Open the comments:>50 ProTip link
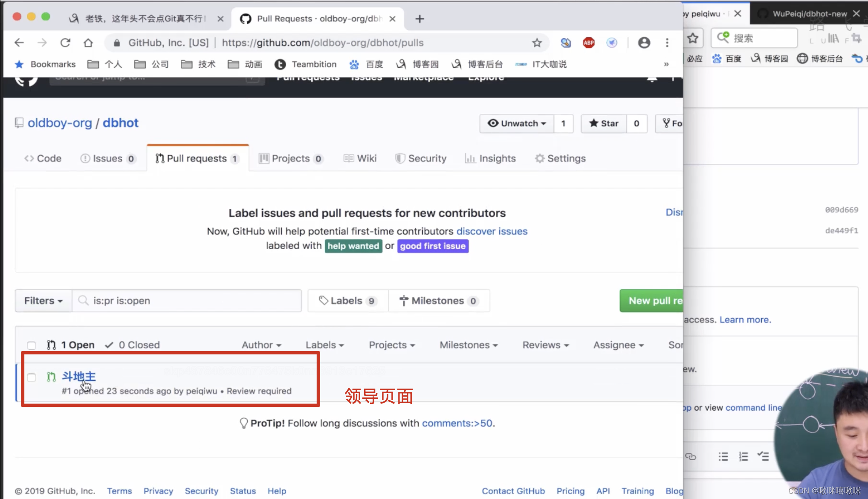 [x=457, y=424]
